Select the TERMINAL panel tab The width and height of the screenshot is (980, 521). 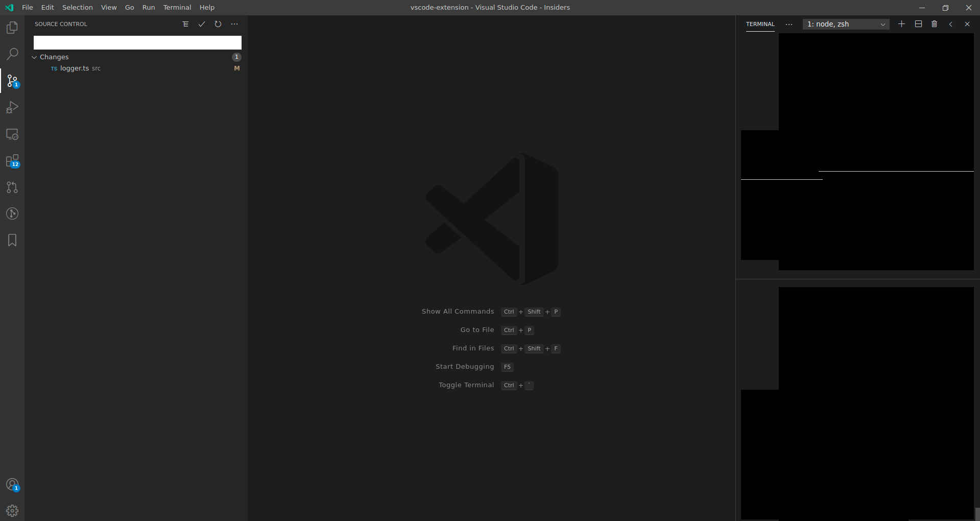(x=760, y=24)
